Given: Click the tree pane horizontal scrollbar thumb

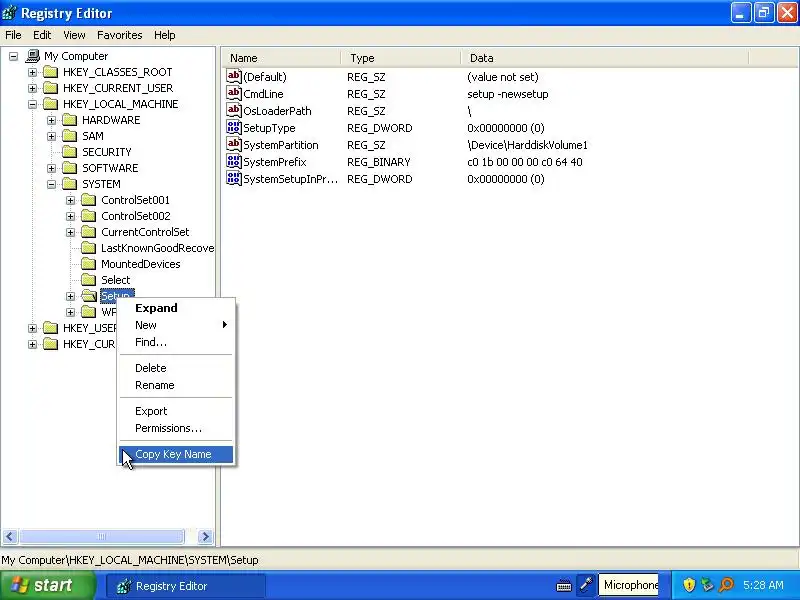Looking at the screenshot, I should 102,536.
